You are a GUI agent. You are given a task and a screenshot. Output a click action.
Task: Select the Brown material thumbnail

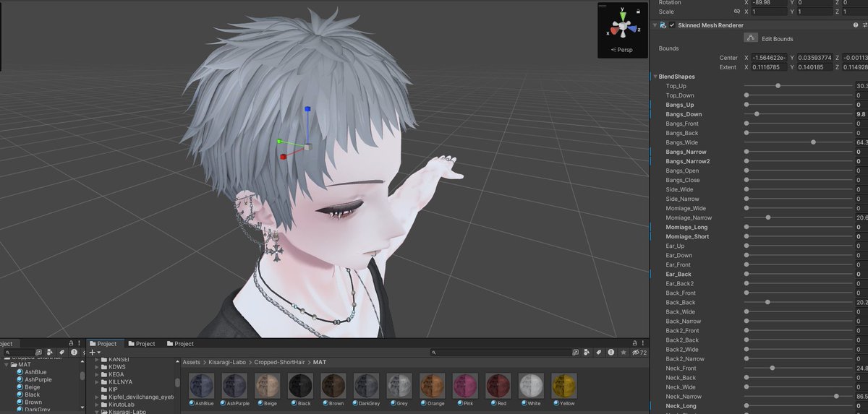click(333, 385)
